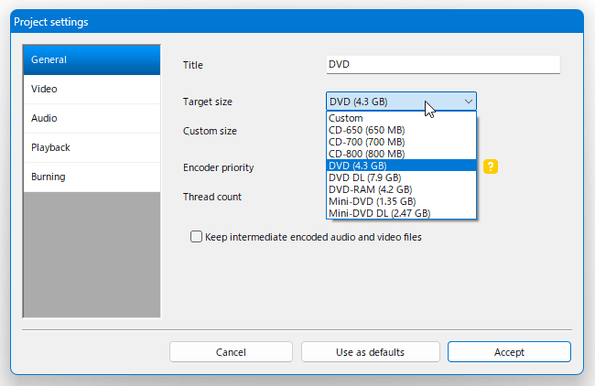Open the General settings category
The height and width of the screenshot is (386, 595).
point(91,60)
